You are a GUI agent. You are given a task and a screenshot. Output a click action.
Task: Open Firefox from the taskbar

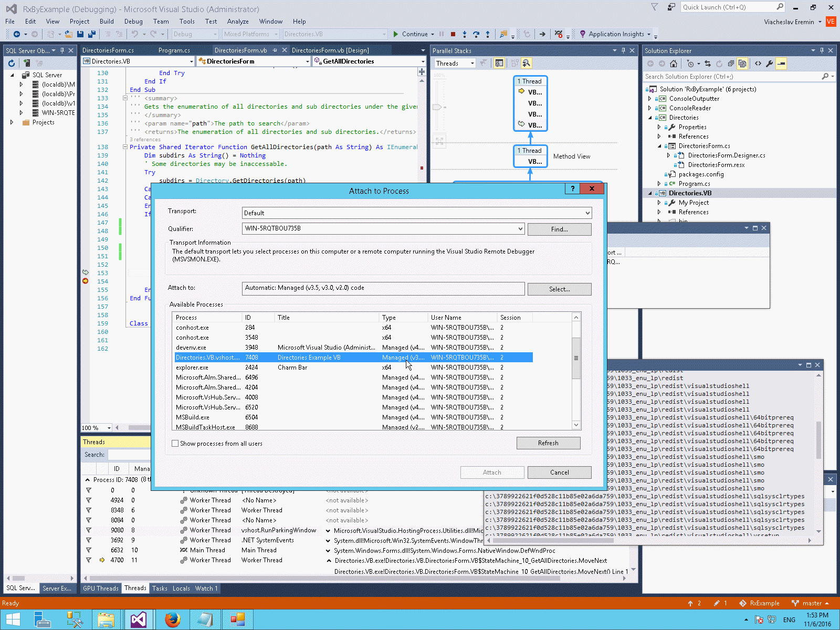(x=172, y=619)
